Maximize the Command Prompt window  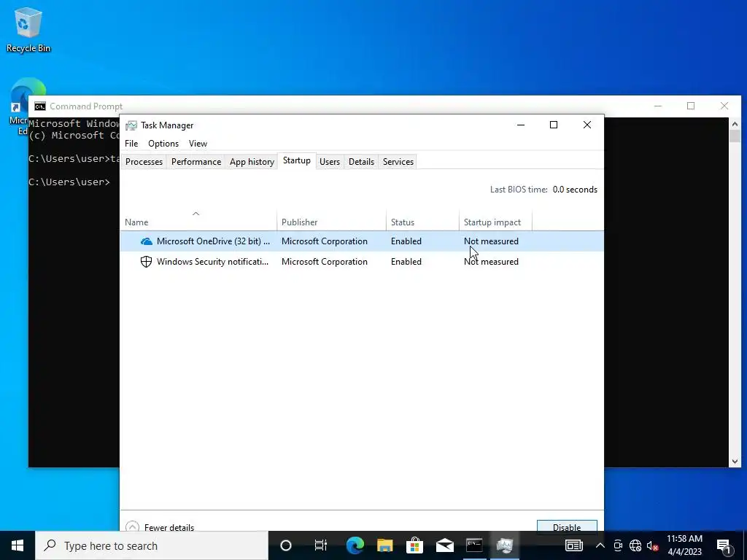pos(691,106)
